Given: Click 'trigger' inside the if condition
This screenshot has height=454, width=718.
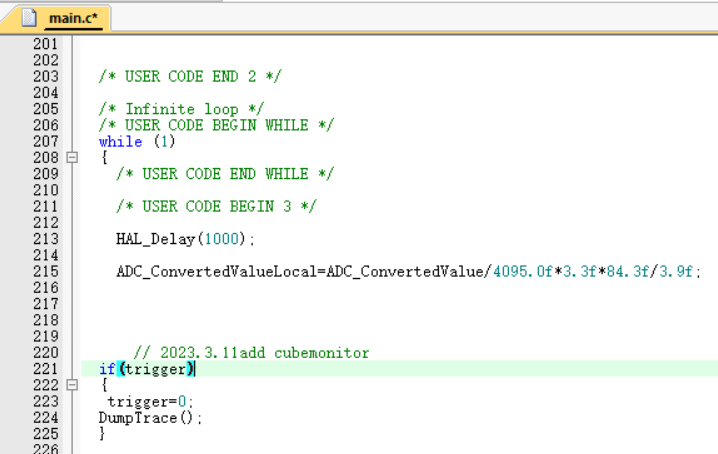Looking at the screenshot, I should tap(156, 369).
